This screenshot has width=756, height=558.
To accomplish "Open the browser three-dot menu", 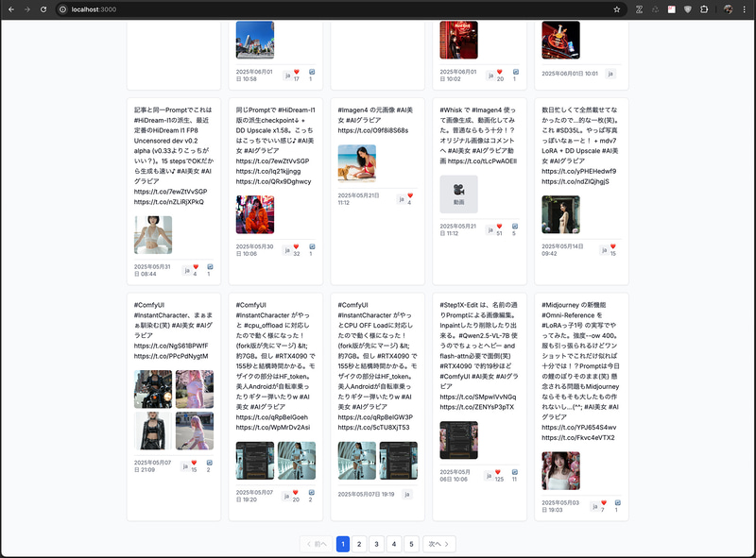I will pos(745,9).
